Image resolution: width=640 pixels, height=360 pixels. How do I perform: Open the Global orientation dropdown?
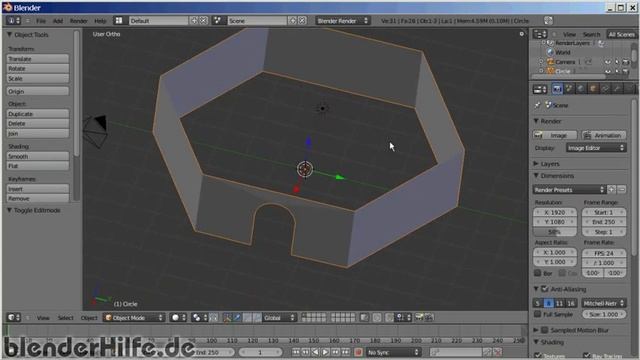click(280, 318)
